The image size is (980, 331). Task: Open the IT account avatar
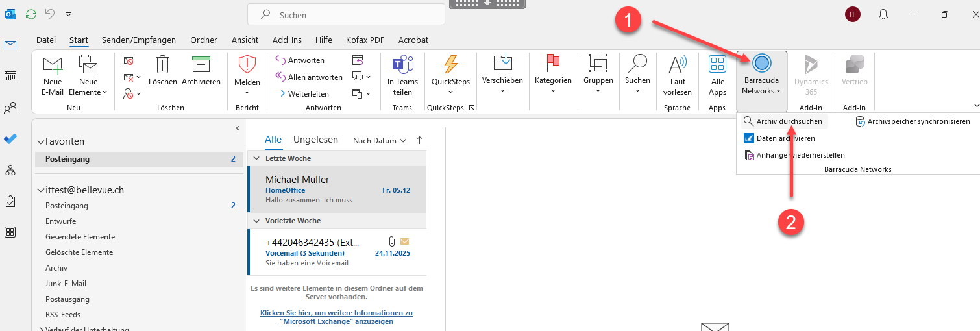853,14
